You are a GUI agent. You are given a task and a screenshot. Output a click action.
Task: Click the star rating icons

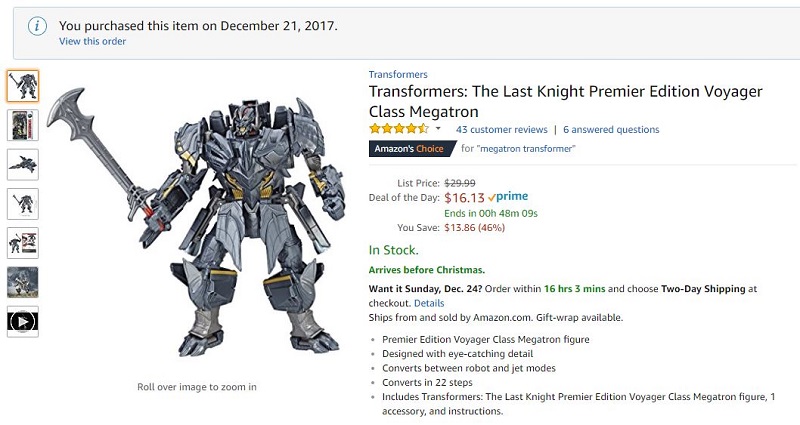click(x=399, y=129)
